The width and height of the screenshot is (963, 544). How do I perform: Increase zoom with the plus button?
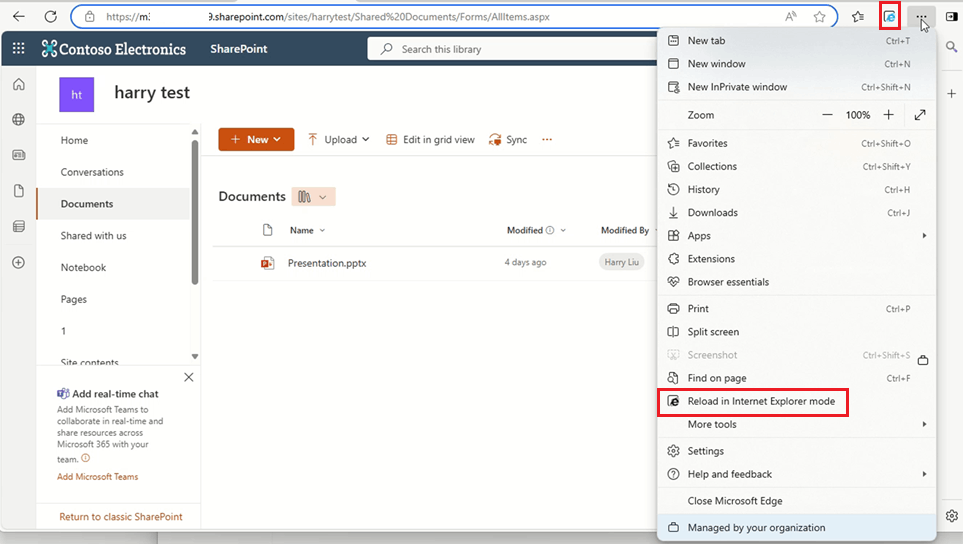point(888,115)
